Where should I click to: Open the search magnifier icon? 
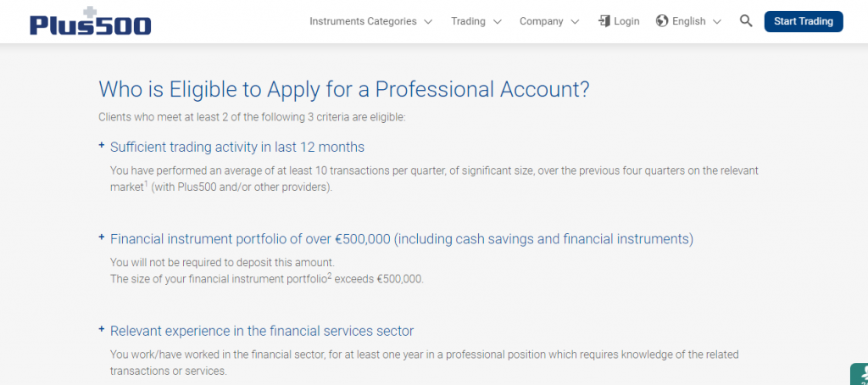[x=746, y=21]
